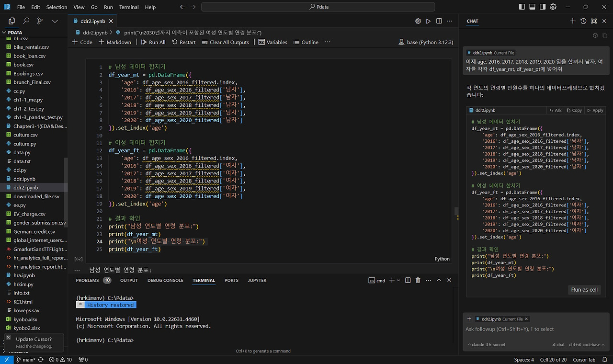Split the editor to the right

coord(439,21)
